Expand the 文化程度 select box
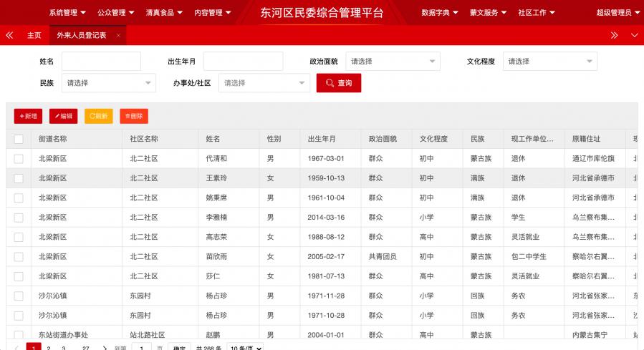This screenshot has width=644, height=350. tap(549, 62)
